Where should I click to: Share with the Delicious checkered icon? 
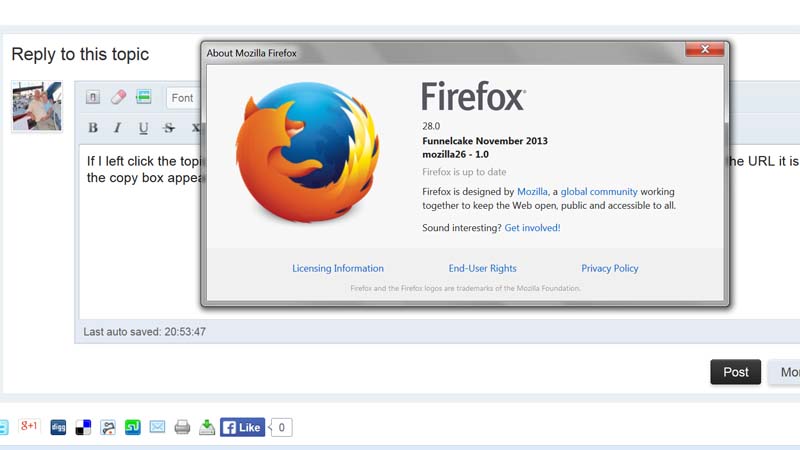point(83,427)
